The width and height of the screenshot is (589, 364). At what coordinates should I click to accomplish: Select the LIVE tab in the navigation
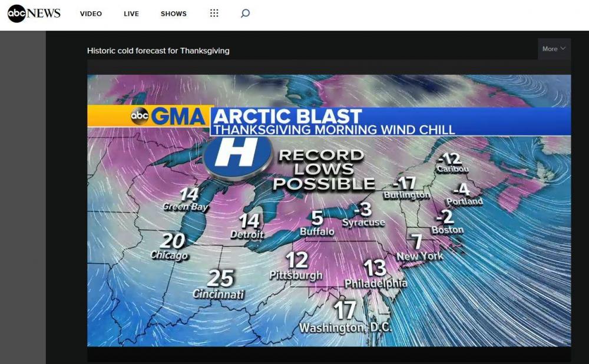click(131, 13)
